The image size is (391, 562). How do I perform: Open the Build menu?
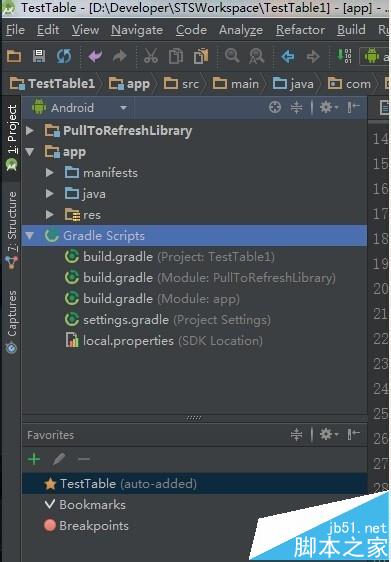[x=351, y=30]
